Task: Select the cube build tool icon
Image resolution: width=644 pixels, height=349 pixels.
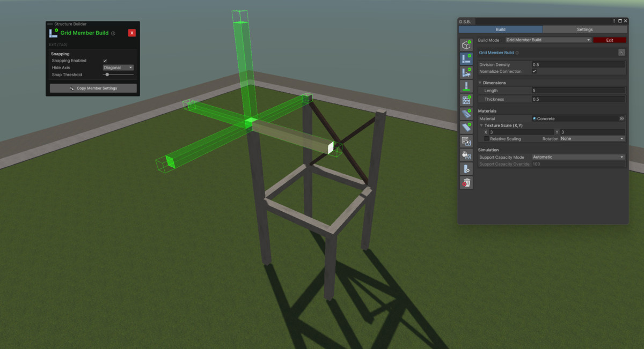Action: (x=466, y=45)
